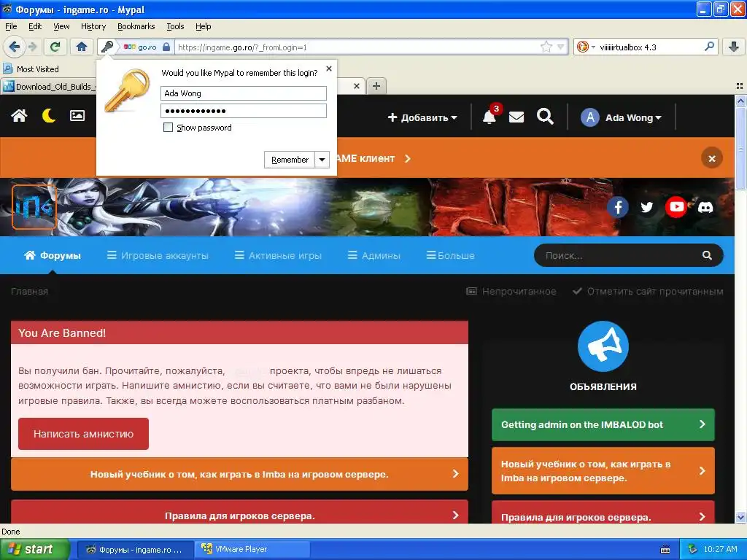Toggle night mode with the moon icon
Viewport: 747px width, 560px height.
coord(49,116)
